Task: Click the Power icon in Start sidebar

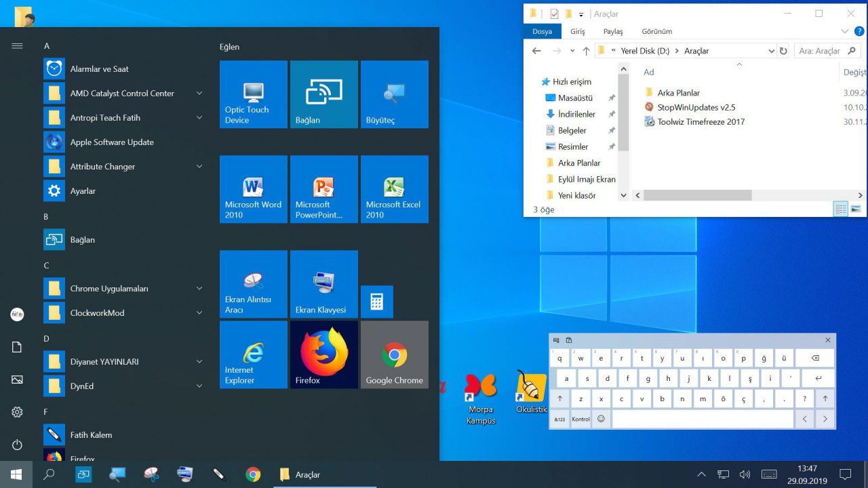Action: pos(17,445)
